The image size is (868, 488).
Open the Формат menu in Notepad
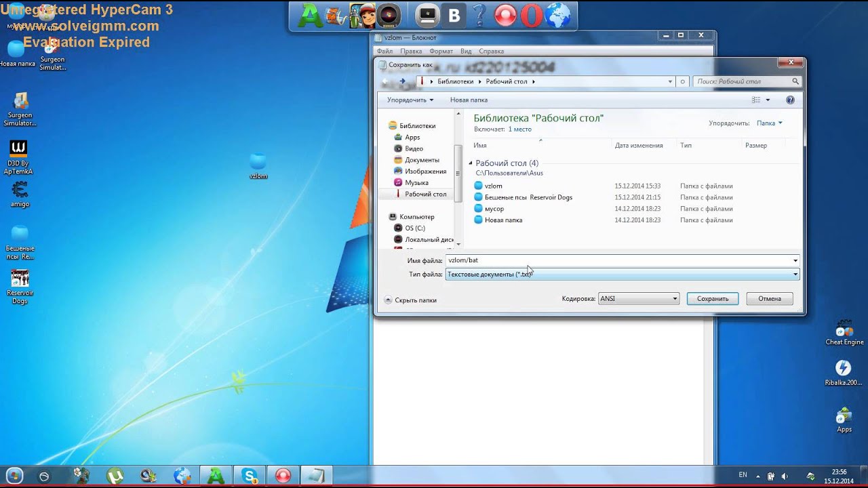tap(441, 51)
